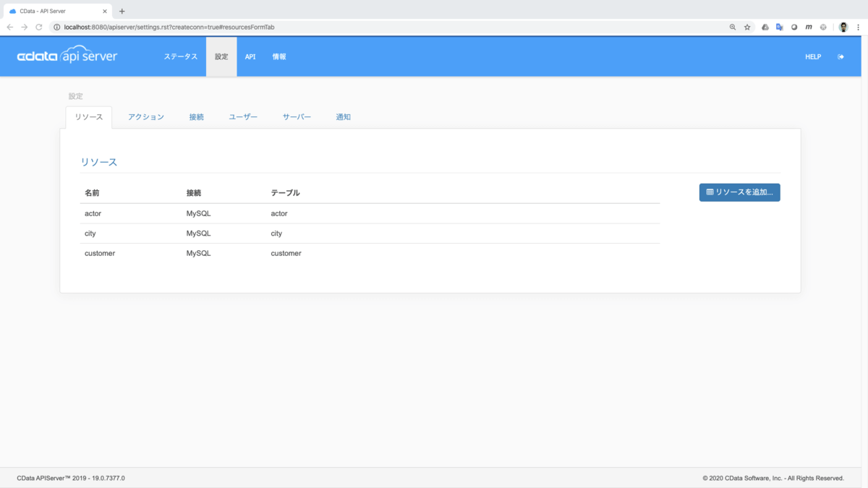This screenshot has width=868, height=488.
Task: Open the 情報 navigation item
Action: (x=279, y=56)
